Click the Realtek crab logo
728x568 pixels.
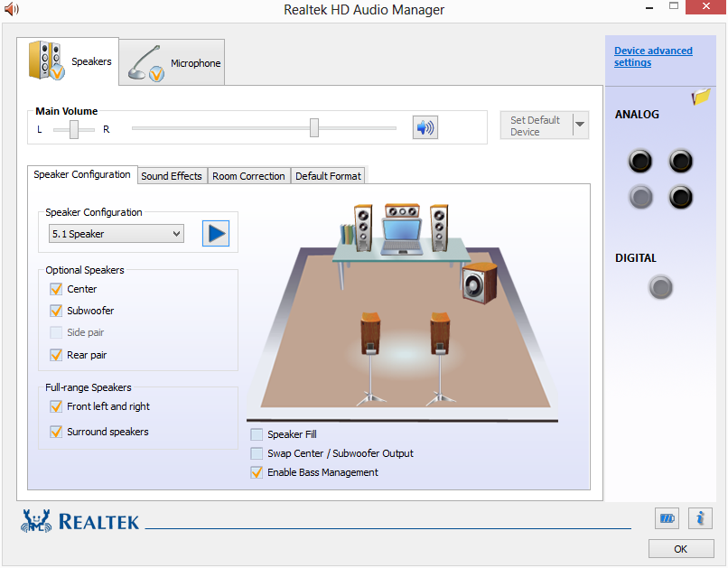pyautogui.click(x=36, y=521)
